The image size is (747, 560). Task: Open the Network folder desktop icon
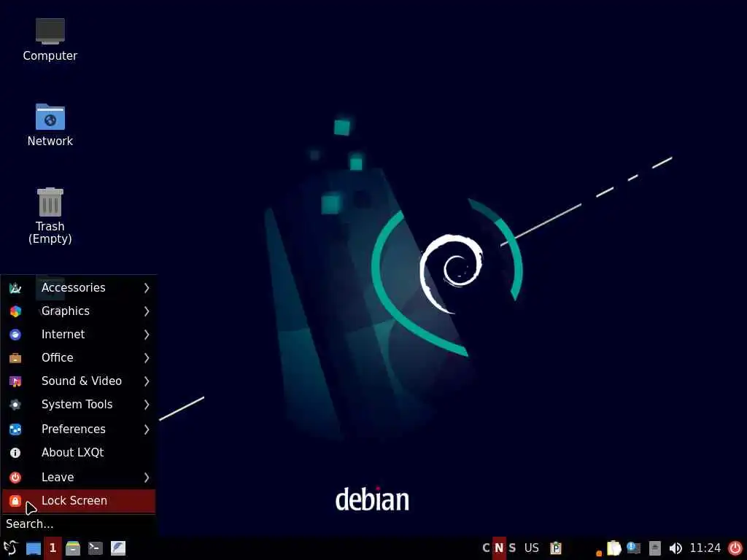click(50, 125)
